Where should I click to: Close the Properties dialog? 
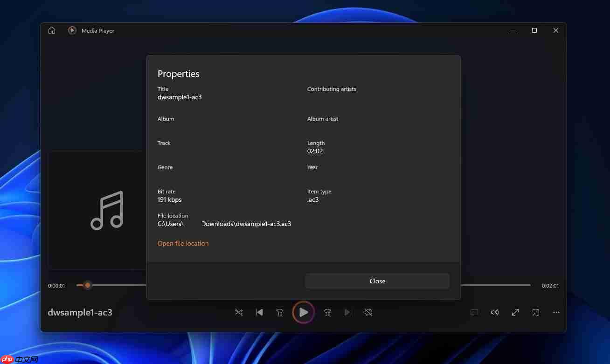pos(377,281)
